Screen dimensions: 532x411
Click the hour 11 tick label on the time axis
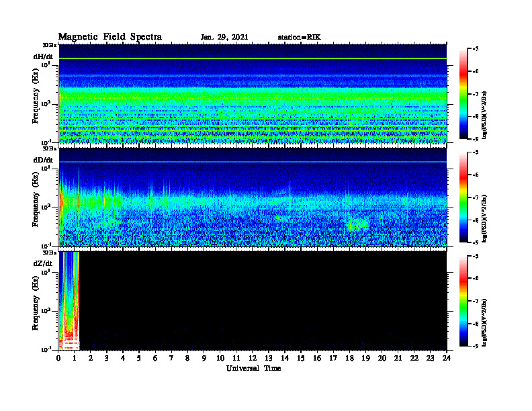point(236,359)
